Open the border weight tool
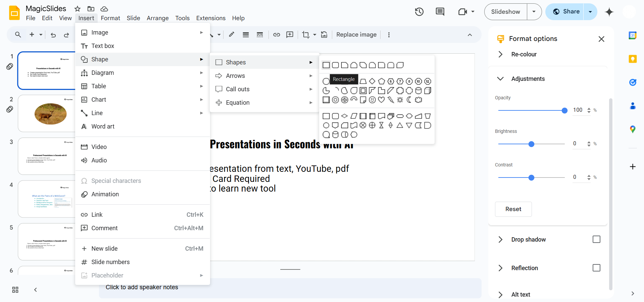 coord(246,35)
